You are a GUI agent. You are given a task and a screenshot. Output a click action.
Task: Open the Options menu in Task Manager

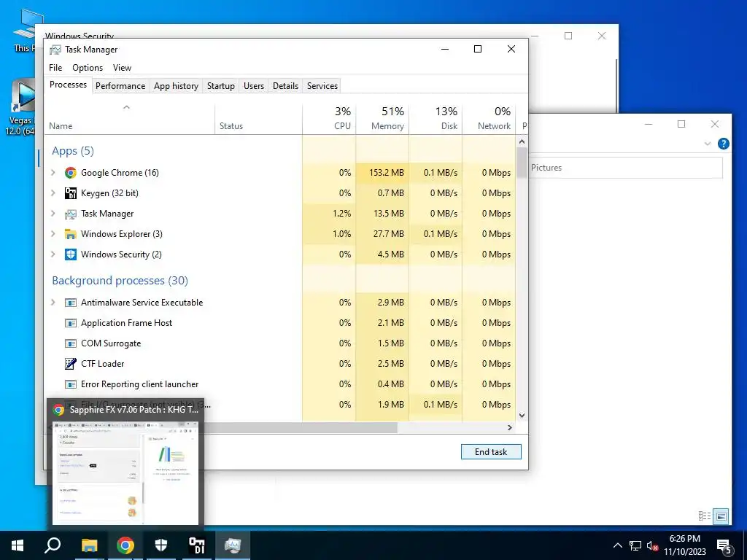88,68
